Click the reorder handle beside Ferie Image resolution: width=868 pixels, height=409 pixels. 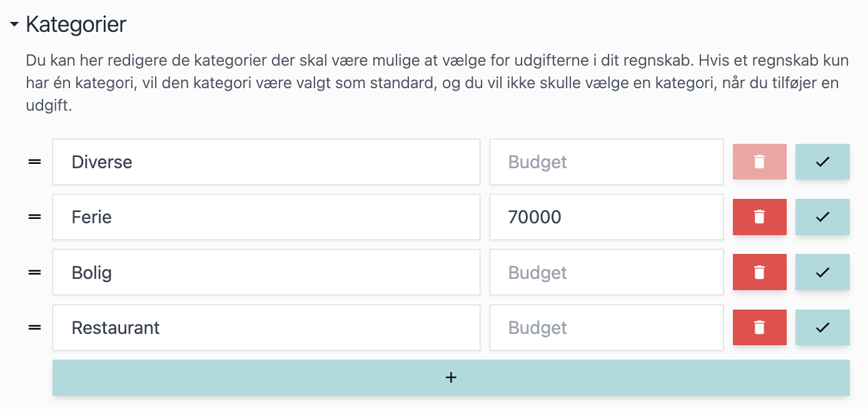point(35,217)
